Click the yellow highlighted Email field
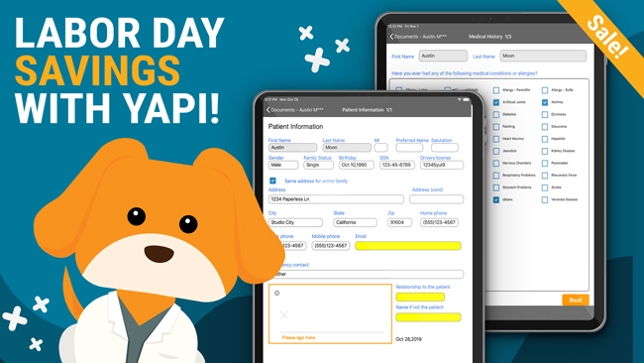 (408, 246)
